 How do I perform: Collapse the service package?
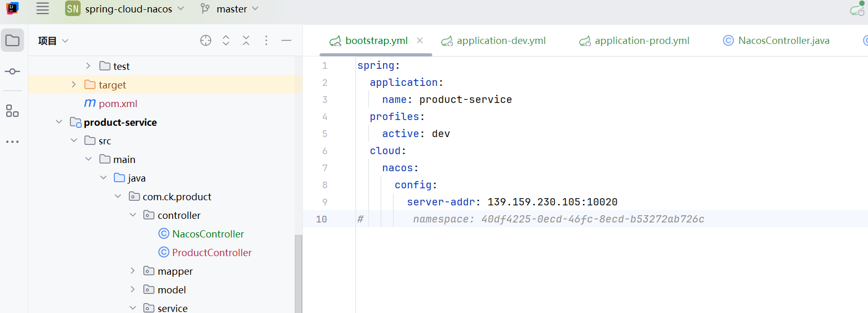[x=133, y=308]
